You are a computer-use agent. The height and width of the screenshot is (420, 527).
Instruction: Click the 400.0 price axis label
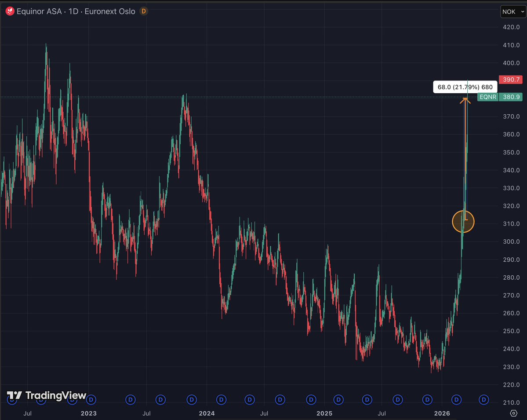(x=511, y=63)
